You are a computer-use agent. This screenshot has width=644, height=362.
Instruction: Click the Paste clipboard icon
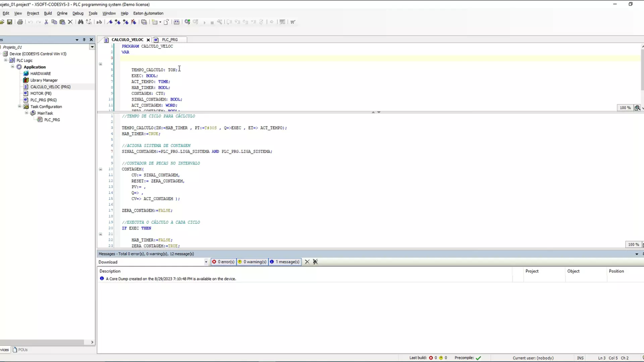tap(62, 22)
